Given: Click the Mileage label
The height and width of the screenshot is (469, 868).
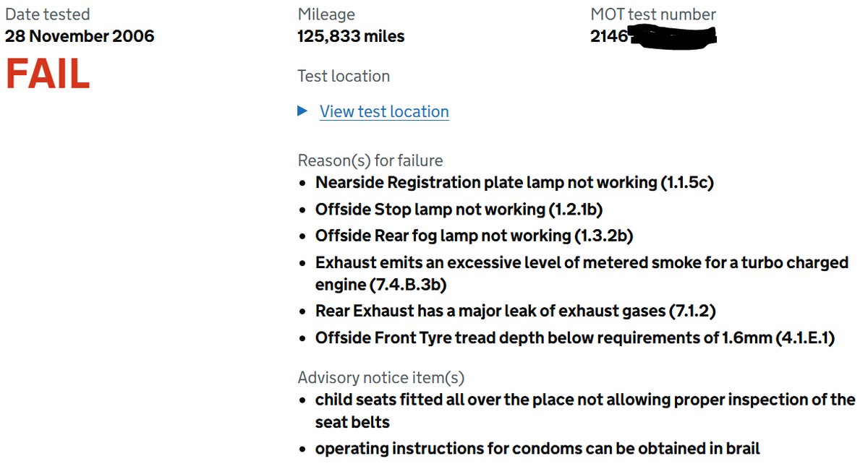Looking at the screenshot, I should point(326,14).
